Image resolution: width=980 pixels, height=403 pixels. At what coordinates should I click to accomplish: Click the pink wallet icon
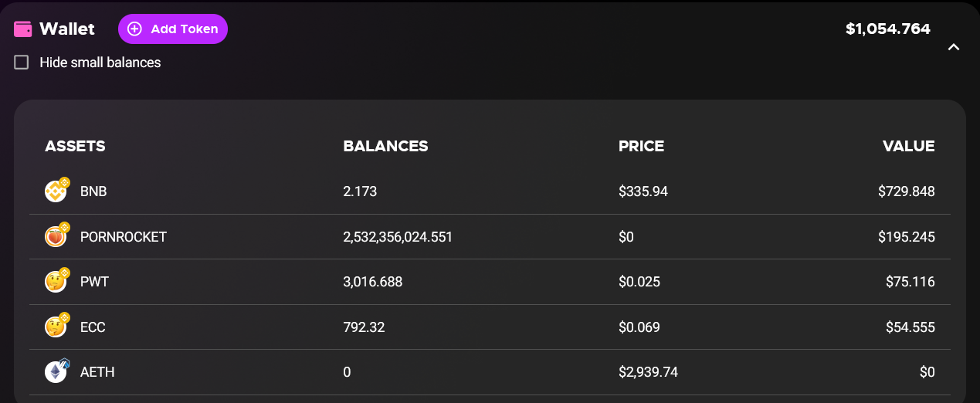point(23,29)
